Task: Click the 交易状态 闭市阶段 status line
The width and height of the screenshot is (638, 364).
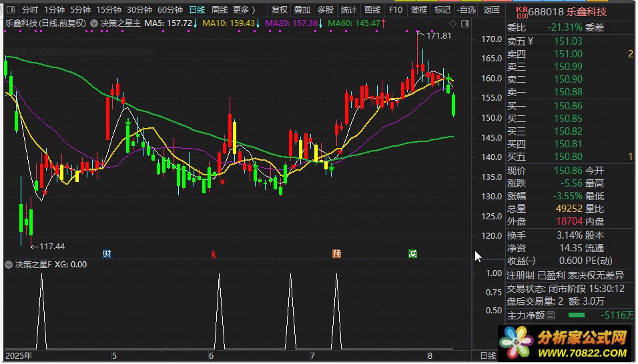Action: click(565, 289)
